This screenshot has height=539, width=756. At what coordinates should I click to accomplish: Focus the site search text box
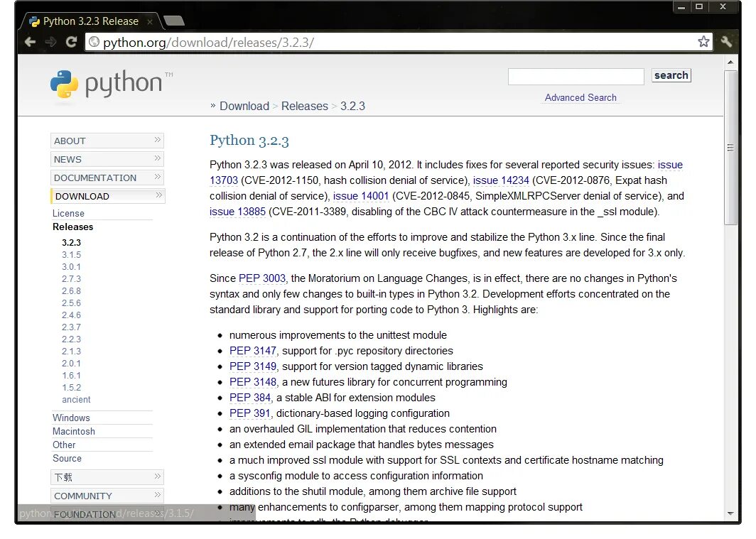[576, 77]
